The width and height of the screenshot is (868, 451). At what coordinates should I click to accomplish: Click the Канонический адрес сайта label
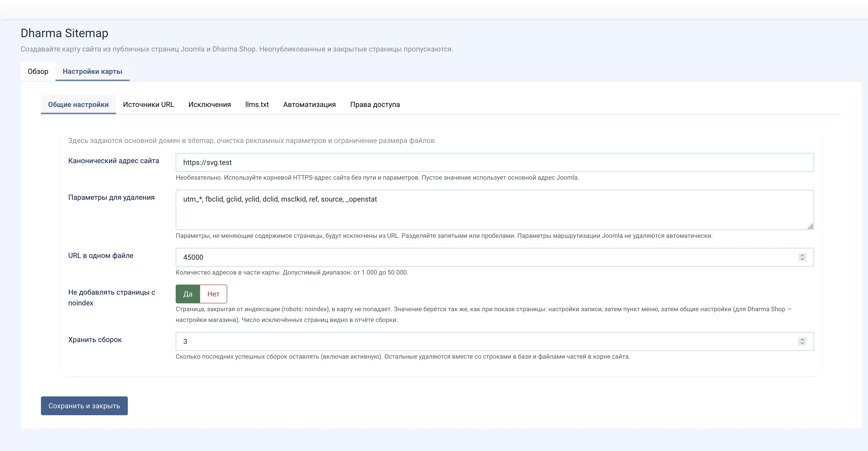(x=113, y=161)
